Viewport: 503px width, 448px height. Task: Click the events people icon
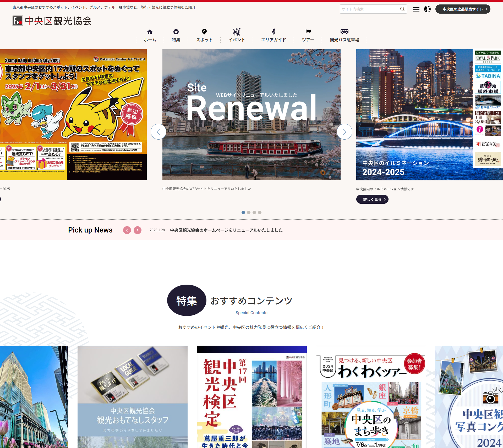tap(237, 32)
